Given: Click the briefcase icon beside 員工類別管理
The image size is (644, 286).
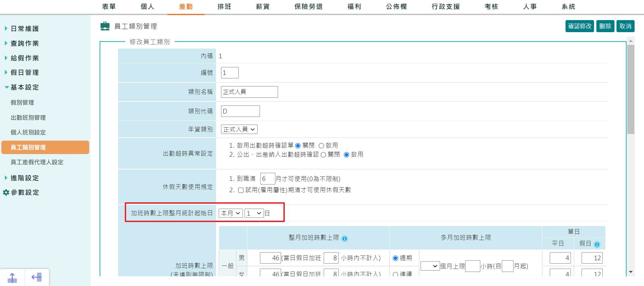Looking at the screenshot, I should click(x=105, y=26).
